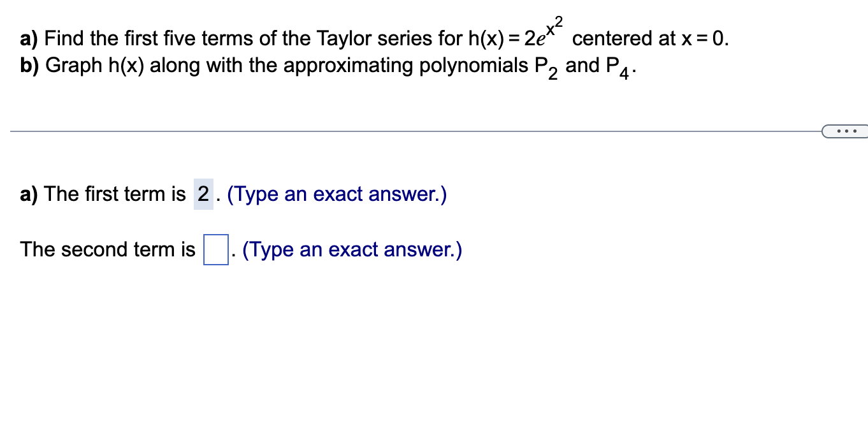Click the blue 'Type an exact answer' hint text
This screenshot has height=426, width=868.
click(337, 193)
